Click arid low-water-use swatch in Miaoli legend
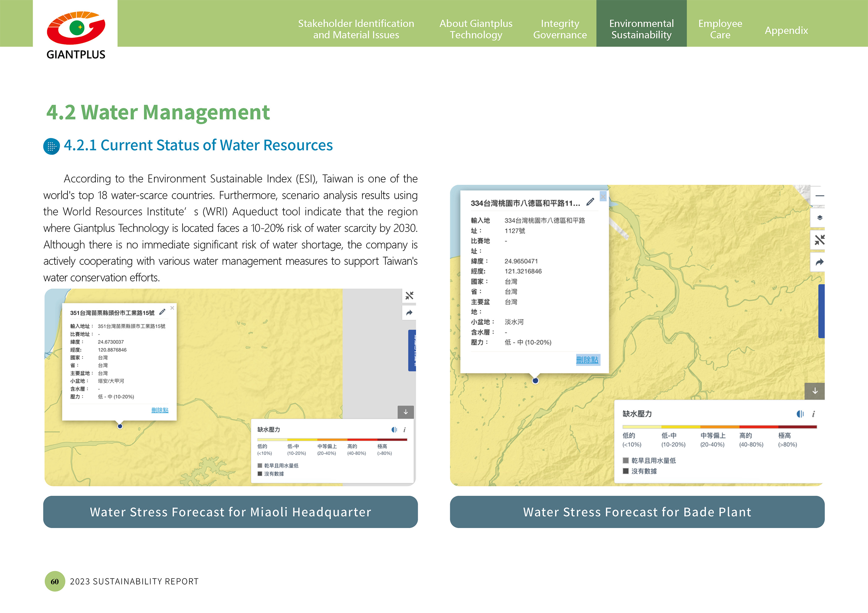868x613 pixels. (260, 466)
